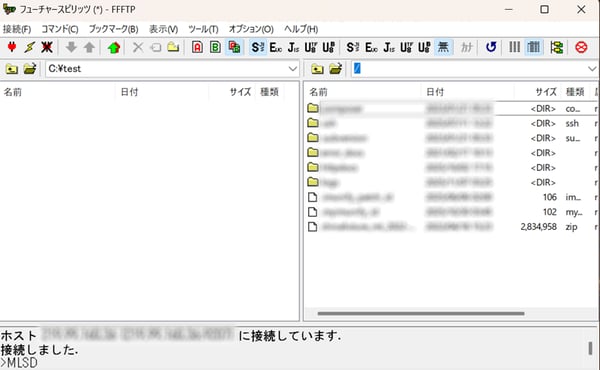Go up one folder in local pane
Image resolution: width=600 pixels, height=370 pixels.
[x=12, y=69]
